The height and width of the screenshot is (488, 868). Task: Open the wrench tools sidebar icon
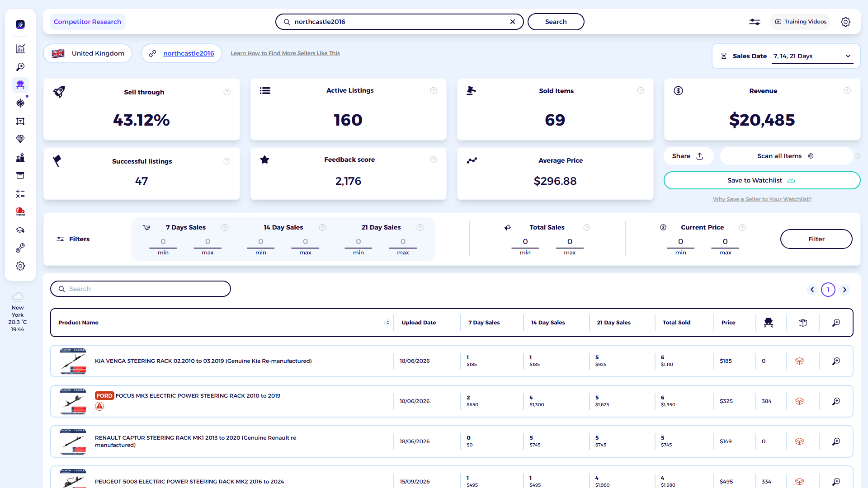pyautogui.click(x=20, y=248)
